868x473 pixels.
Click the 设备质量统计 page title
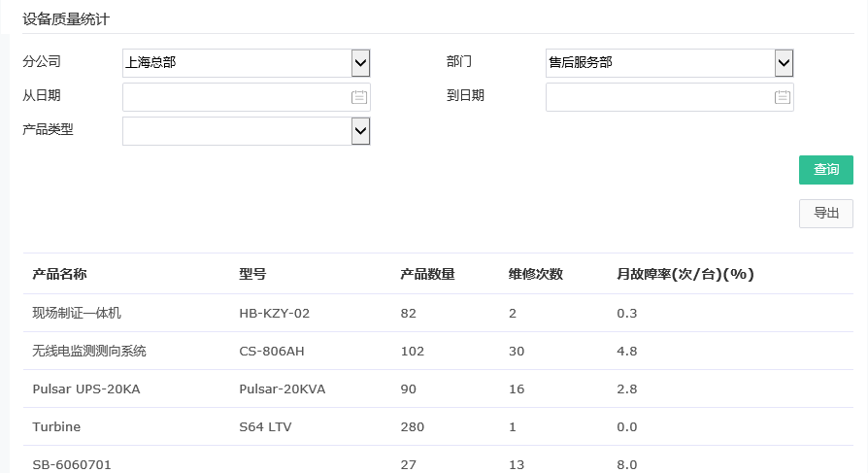coord(66,19)
